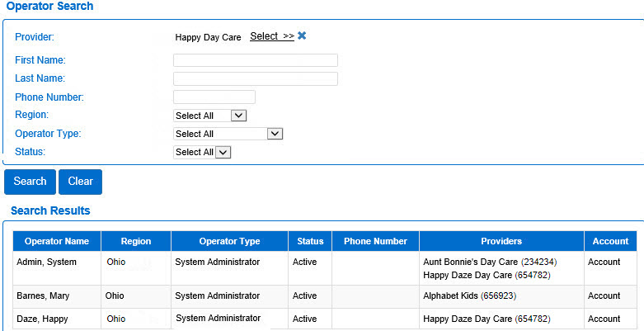This screenshot has height=331, width=644.
Task: Clear the selected provider with the X icon
Action: (x=302, y=36)
